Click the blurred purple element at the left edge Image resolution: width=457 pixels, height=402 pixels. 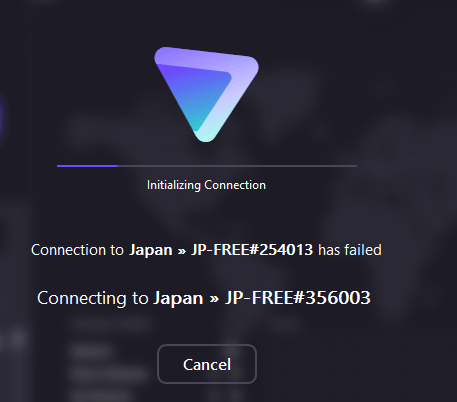click(2, 115)
